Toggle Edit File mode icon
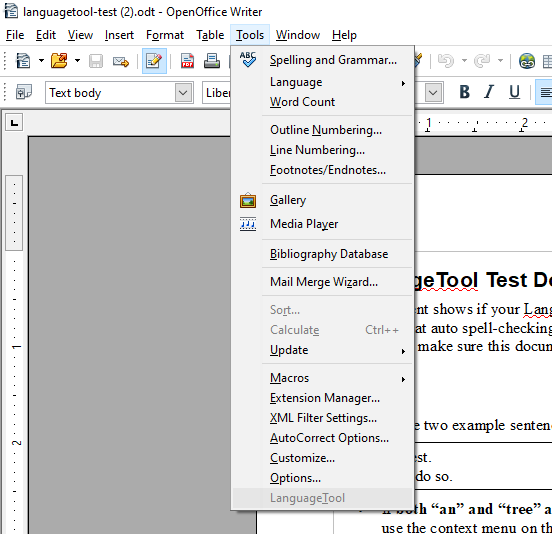Viewport: 552px width, 534px height. point(154,61)
